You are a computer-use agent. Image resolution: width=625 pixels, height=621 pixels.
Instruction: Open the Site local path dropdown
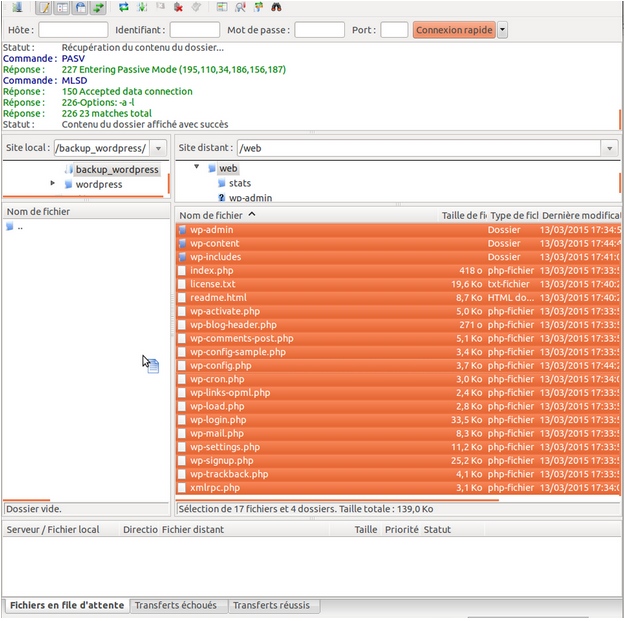tap(159, 149)
